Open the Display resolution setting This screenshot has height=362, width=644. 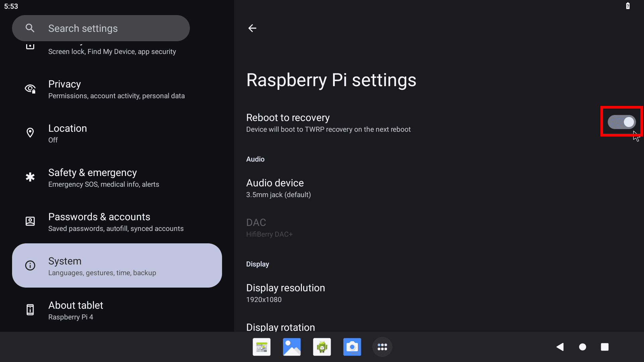[x=439, y=293]
